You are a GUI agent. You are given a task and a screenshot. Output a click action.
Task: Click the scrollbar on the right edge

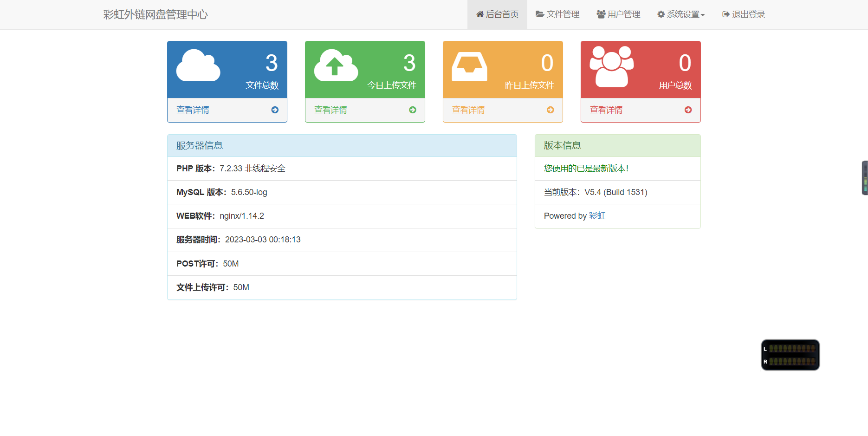coord(864,179)
